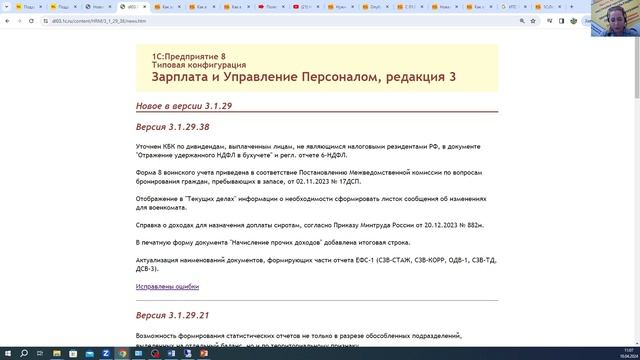The width and height of the screenshot is (640, 360).
Task: Click paragraph starting "Актуализация наименований документов"
Action: click(316, 264)
